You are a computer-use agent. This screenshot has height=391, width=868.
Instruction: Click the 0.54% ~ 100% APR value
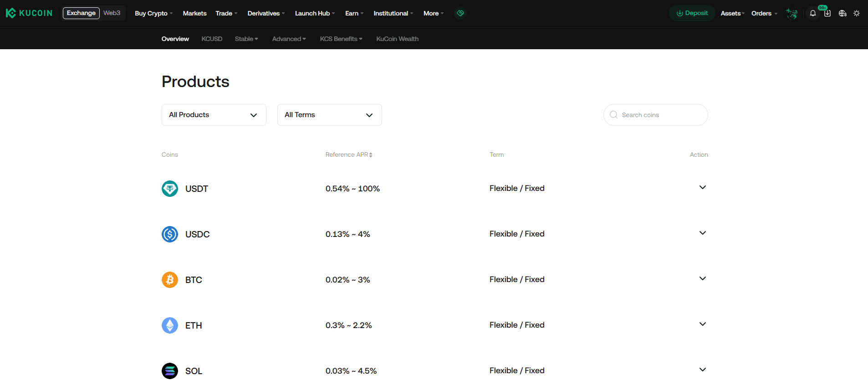[x=352, y=189]
